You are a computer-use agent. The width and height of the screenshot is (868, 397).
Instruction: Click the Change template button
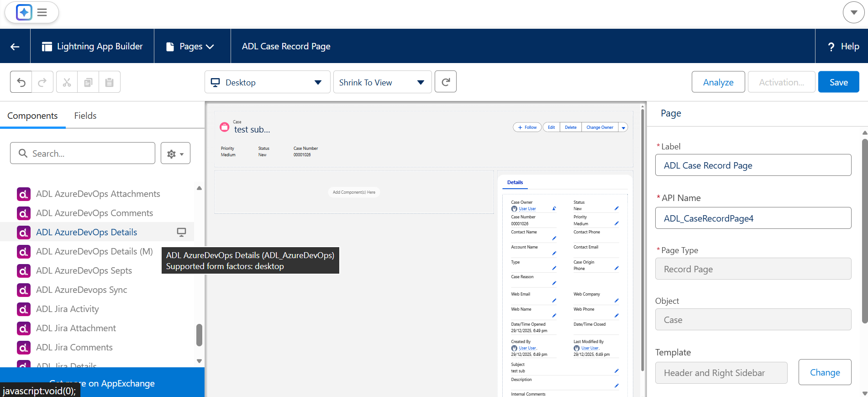click(x=825, y=372)
